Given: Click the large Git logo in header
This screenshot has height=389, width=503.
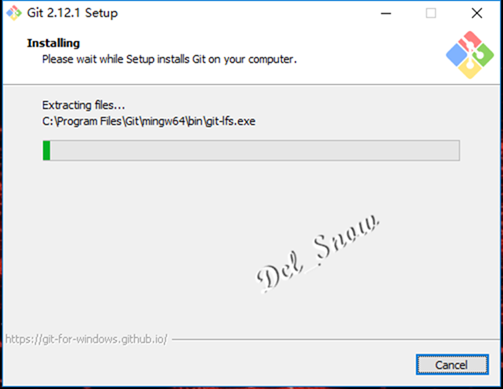Looking at the screenshot, I should (x=470, y=55).
